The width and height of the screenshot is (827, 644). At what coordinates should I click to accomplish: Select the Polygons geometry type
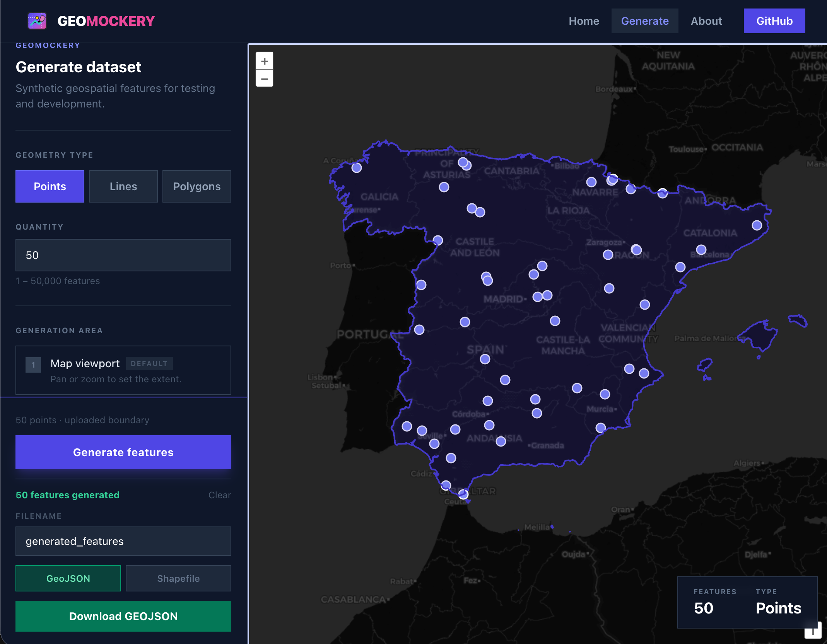196,186
